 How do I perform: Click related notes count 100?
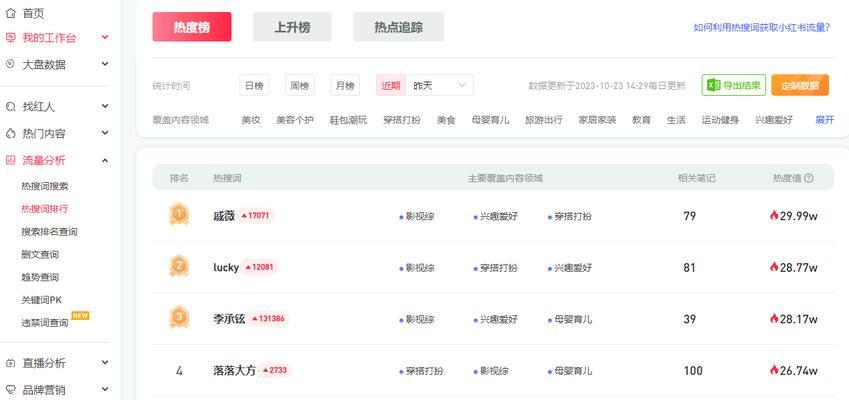click(693, 371)
